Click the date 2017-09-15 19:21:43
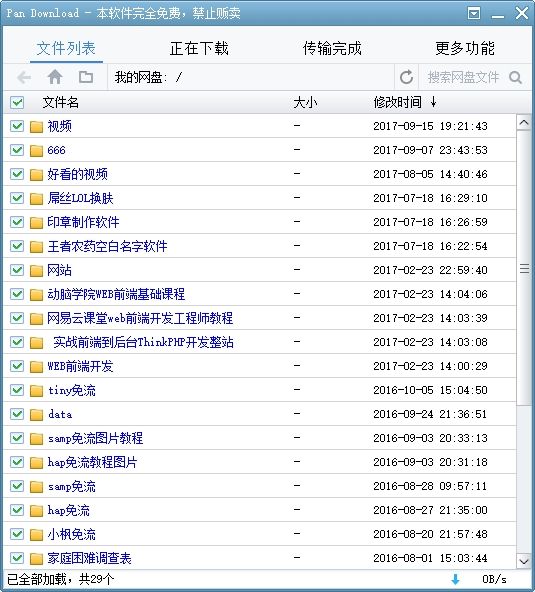The image size is (535, 592). click(x=430, y=126)
